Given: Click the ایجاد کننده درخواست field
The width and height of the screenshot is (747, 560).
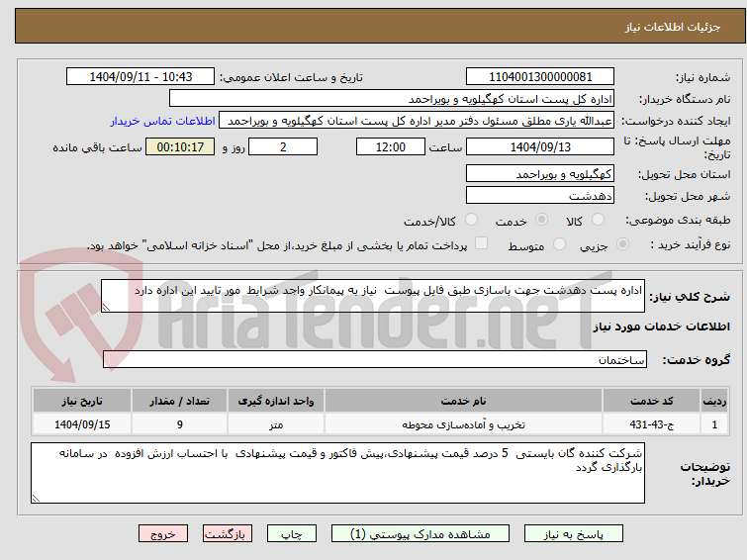Looking at the screenshot, I should (417, 121).
